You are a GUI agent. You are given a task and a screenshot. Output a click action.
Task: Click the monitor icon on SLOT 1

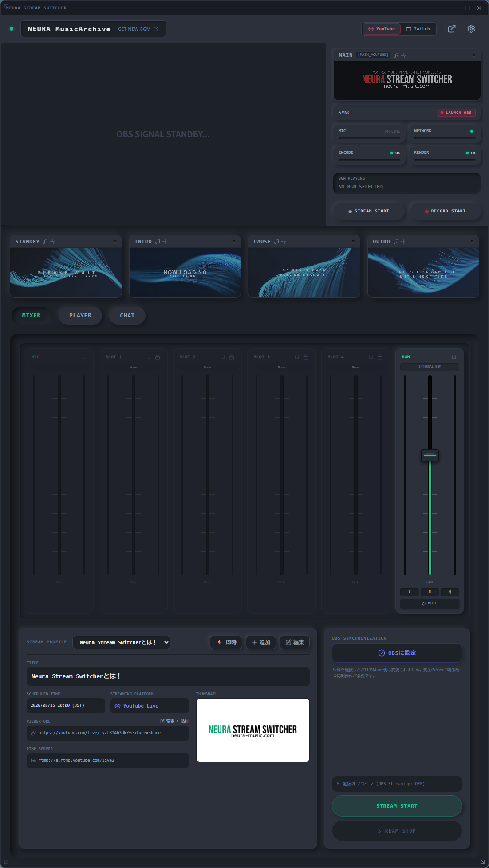pyautogui.click(x=149, y=357)
